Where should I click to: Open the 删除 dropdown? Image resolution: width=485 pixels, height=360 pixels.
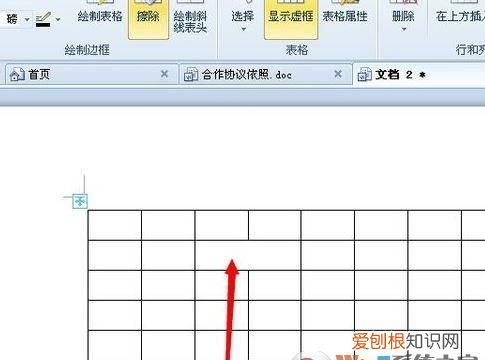coord(403,18)
